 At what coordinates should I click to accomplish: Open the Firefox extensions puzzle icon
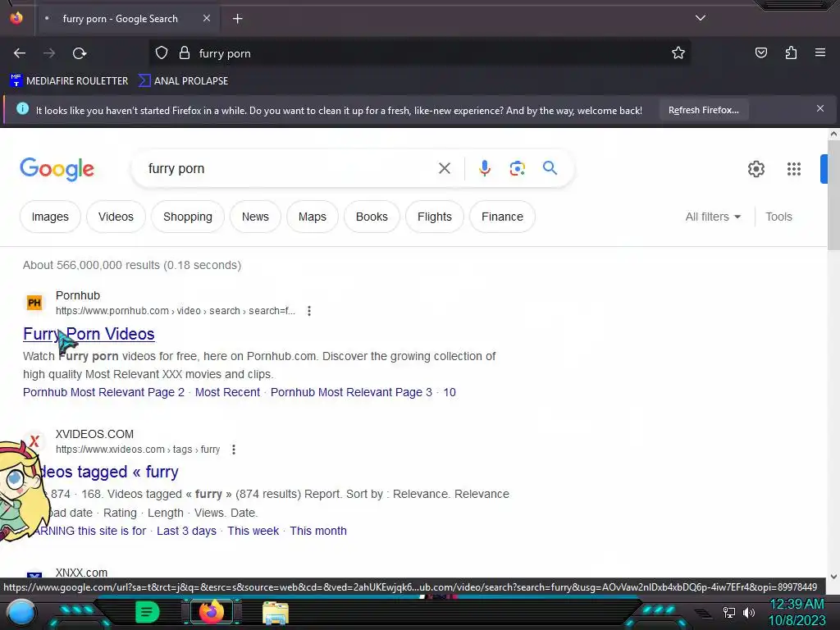[791, 52]
